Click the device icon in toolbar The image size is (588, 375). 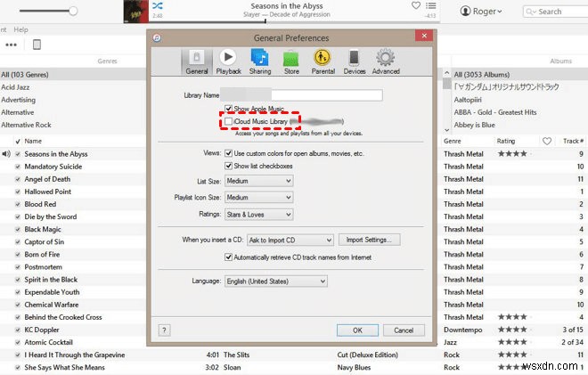37,45
